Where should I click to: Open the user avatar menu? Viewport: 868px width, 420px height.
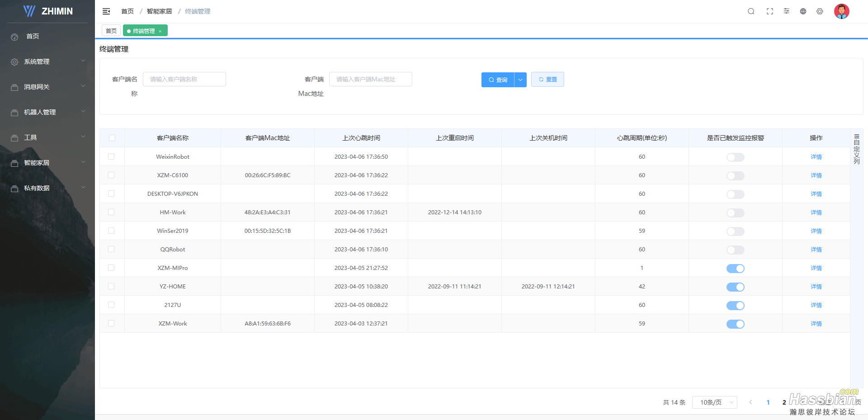tap(841, 11)
